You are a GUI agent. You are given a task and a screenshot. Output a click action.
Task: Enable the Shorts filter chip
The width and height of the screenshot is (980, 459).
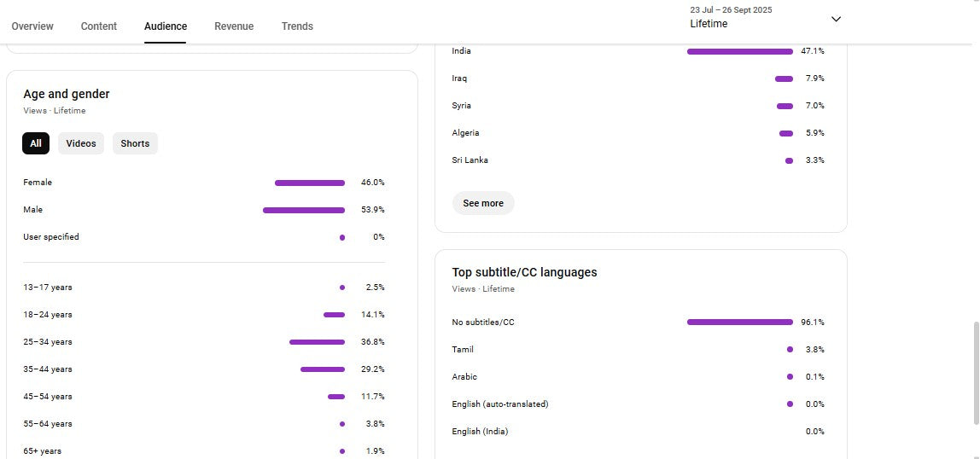135,143
